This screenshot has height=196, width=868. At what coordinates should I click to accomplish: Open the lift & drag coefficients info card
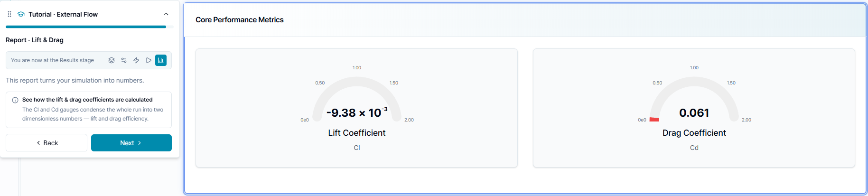[x=89, y=110]
